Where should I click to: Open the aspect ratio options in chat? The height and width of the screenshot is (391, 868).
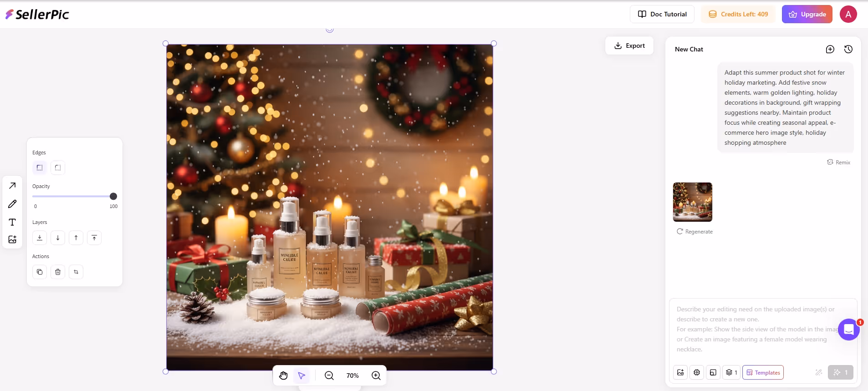click(713, 372)
